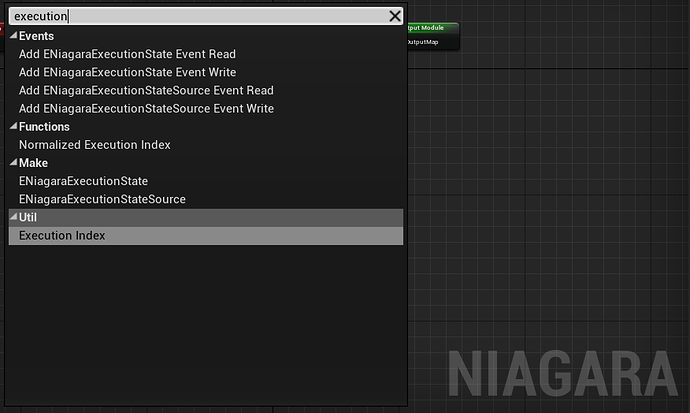The width and height of the screenshot is (690, 413).
Task: Choose Add ENiagaraExecutionStateSource Event Read
Action: click(146, 90)
